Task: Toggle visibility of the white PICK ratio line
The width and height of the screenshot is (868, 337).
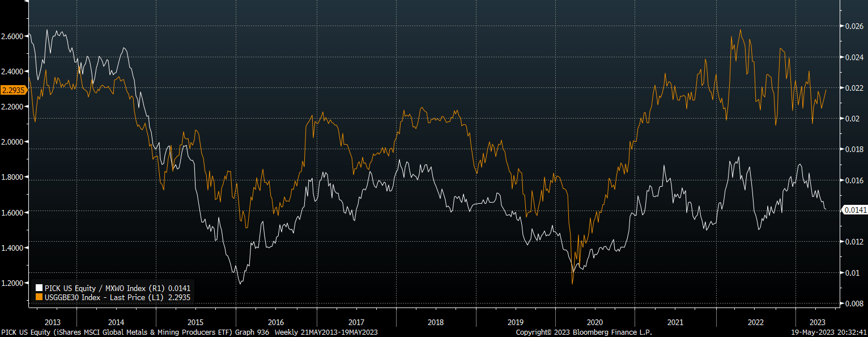Action: coord(39,288)
